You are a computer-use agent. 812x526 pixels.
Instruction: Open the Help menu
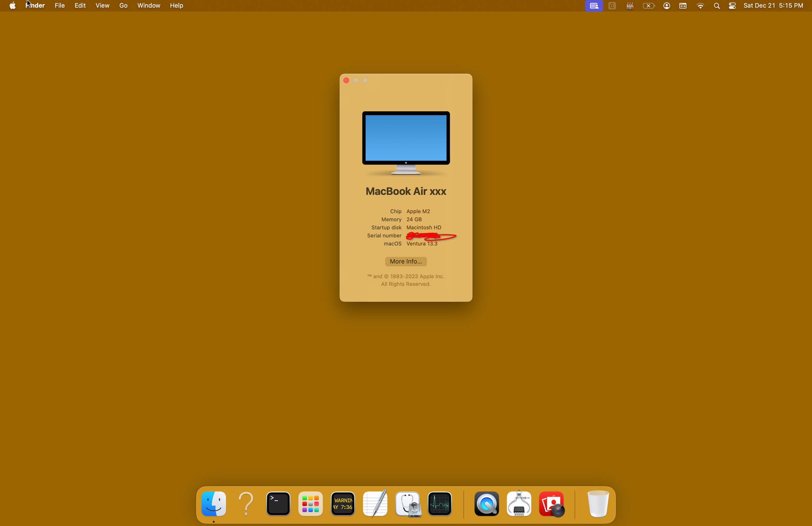(177, 6)
